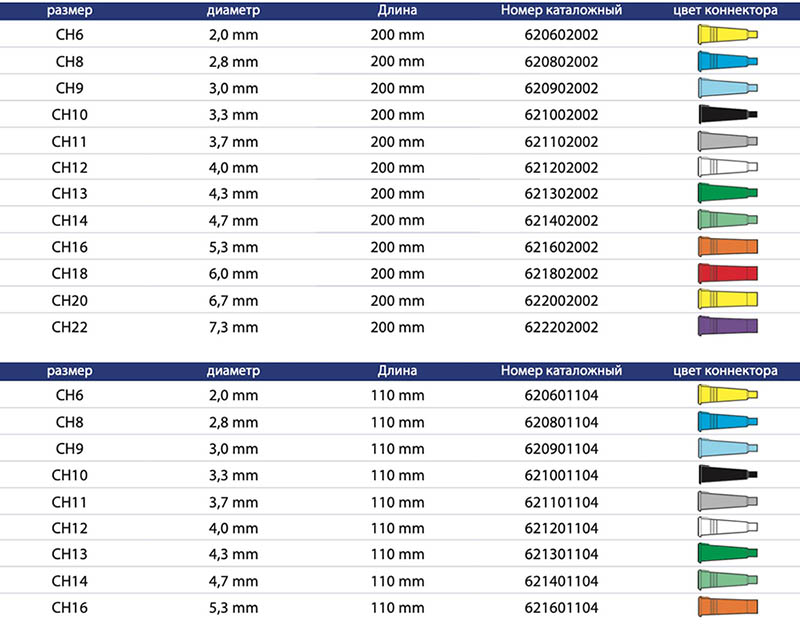Select 4,3 mm in the 621301104 row
This screenshot has height=626, width=800.
click(233, 555)
